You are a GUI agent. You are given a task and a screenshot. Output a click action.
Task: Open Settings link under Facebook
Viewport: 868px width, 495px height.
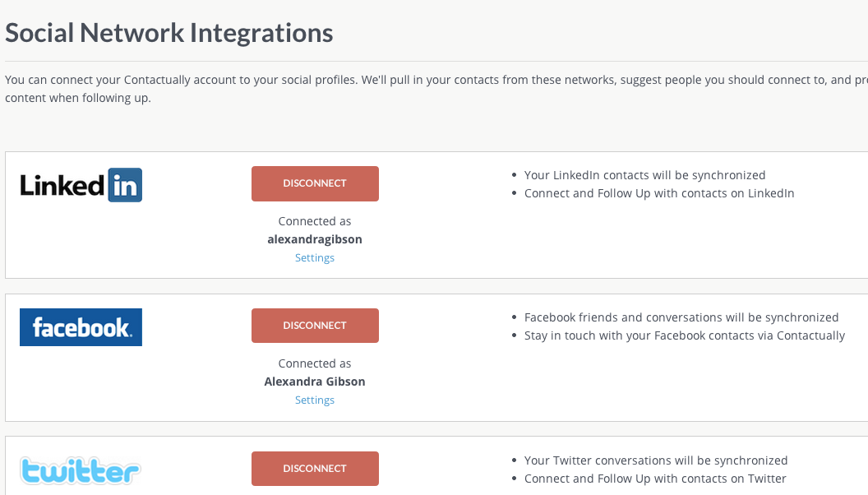coord(315,400)
